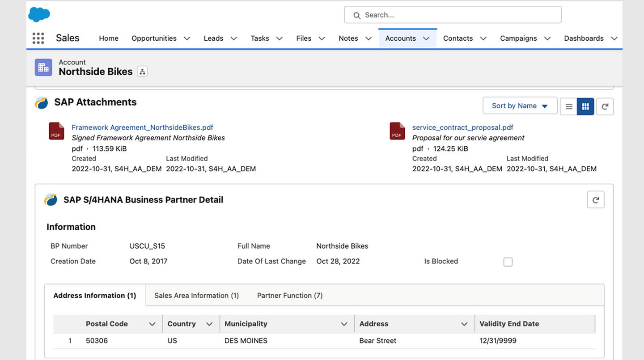Select the Address Information (1) tab
The image size is (644, 360).
(95, 296)
